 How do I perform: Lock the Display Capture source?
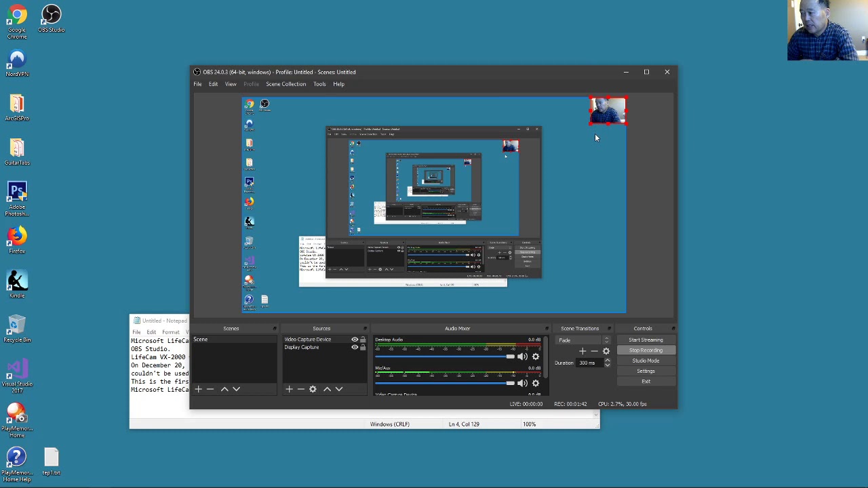pos(363,348)
